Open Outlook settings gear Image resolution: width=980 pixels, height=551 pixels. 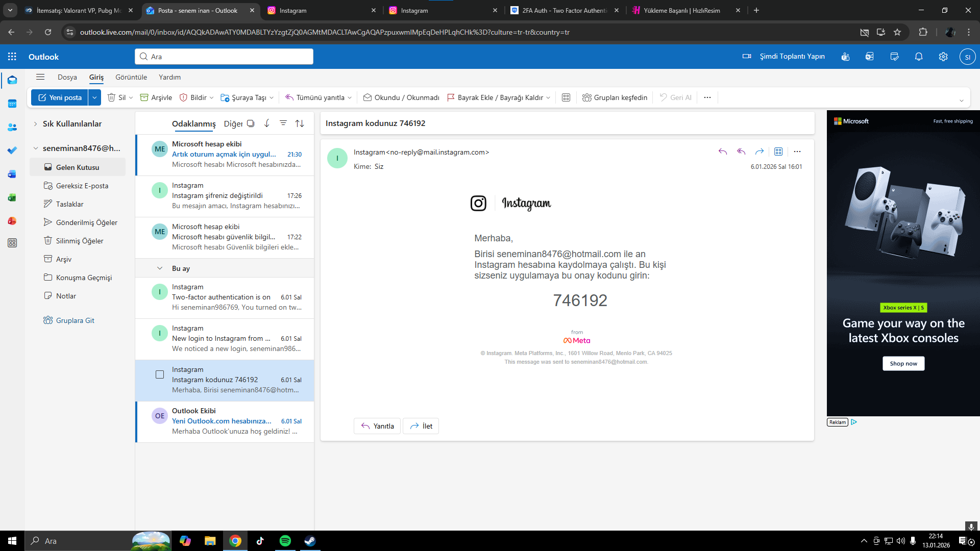point(943,57)
